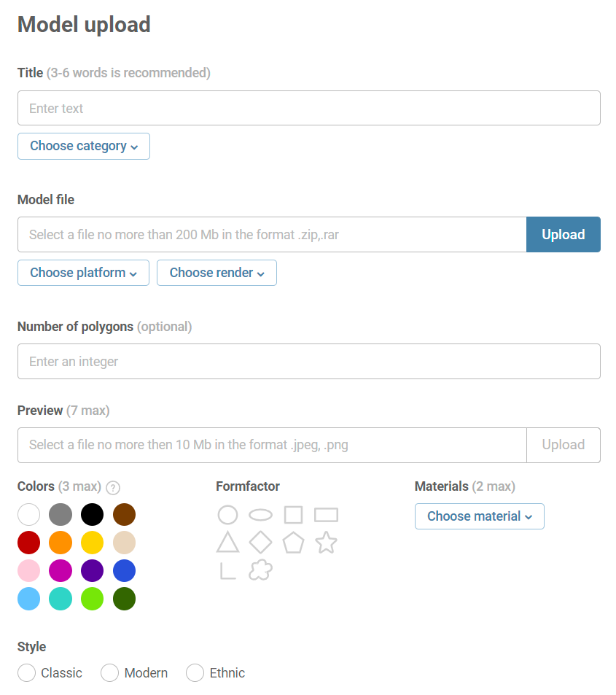Select the Ethnic style radio button
Screen dimensions: 616x695
pyautogui.click(x=195, y=672)
